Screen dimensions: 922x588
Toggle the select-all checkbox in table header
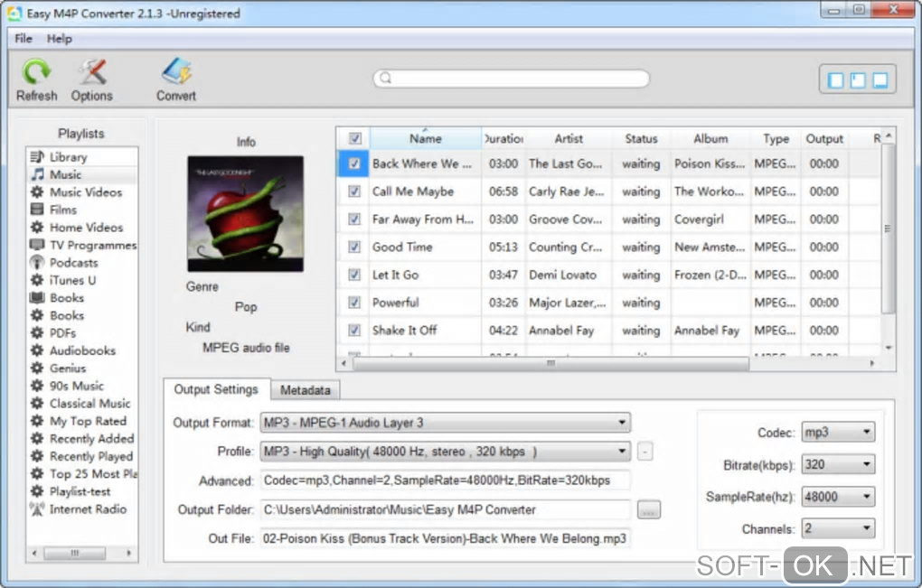354,138
